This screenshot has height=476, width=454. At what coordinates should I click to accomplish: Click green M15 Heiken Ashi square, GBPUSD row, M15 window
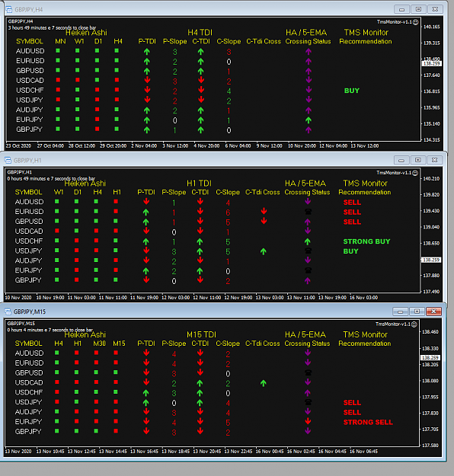point(116,372)
